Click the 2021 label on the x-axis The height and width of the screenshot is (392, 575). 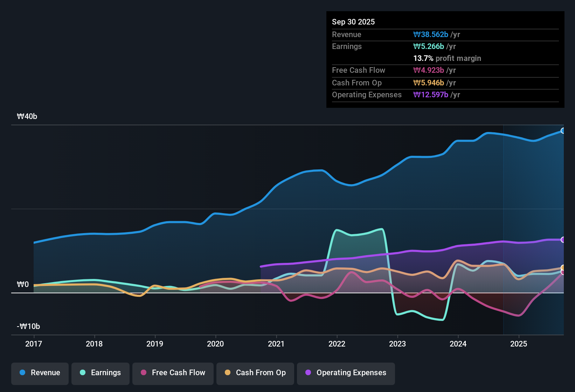pos(276,344)
